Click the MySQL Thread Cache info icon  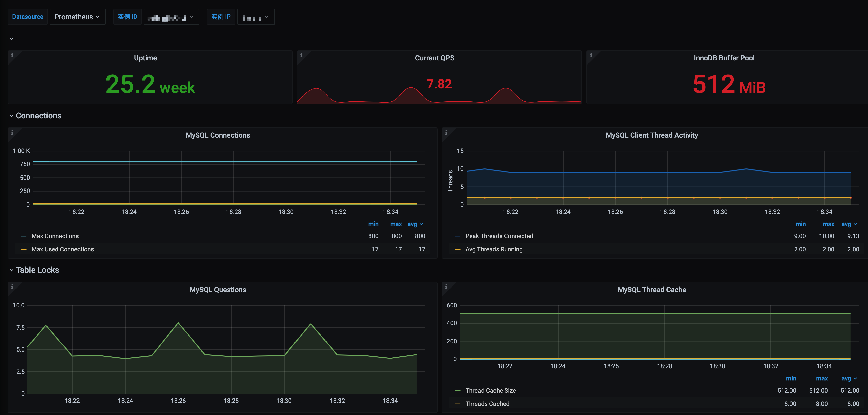[x=446, y=287]
